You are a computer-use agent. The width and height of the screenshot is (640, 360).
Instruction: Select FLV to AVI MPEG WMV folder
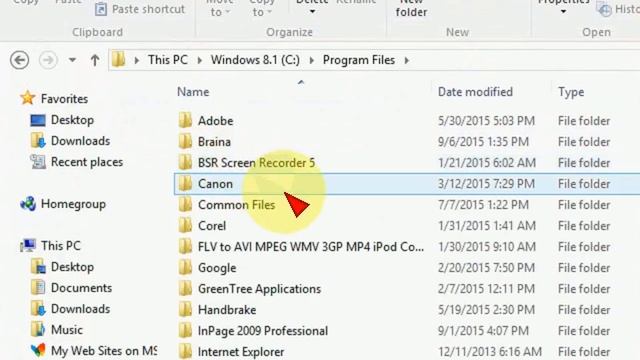[311, 247]
